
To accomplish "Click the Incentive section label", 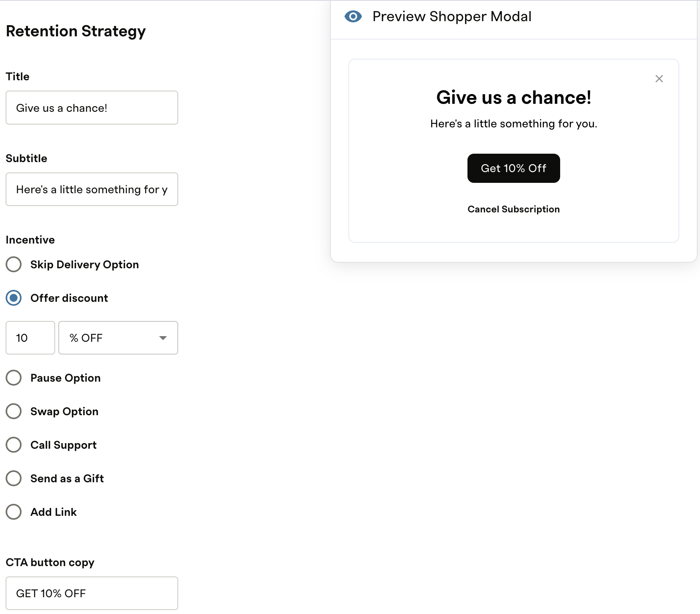I will [30, 240].
